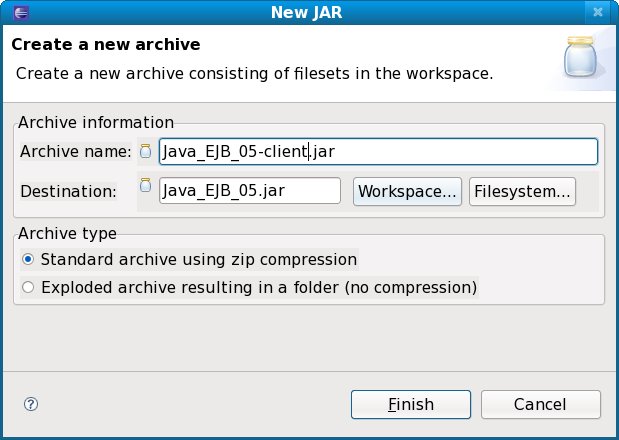619x440 pixels.
Task: Open help via the question mark icon
Action: [30, 404]
